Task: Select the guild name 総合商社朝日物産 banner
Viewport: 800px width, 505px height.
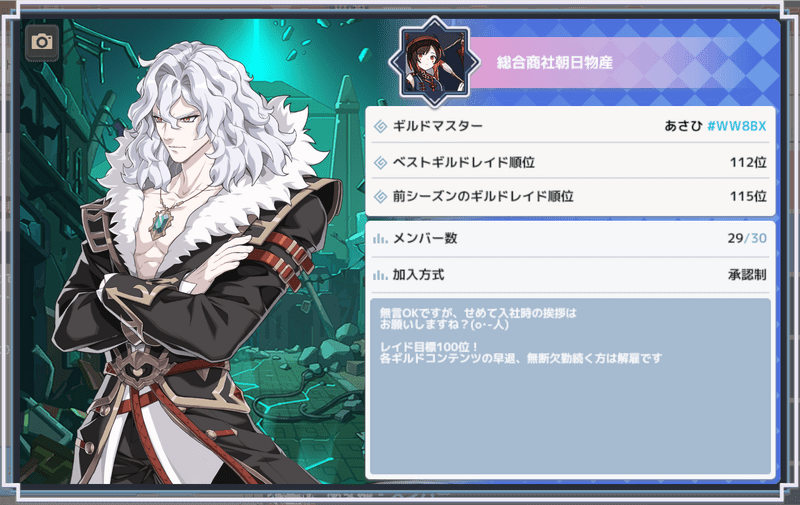Action: tap(555, 63)
